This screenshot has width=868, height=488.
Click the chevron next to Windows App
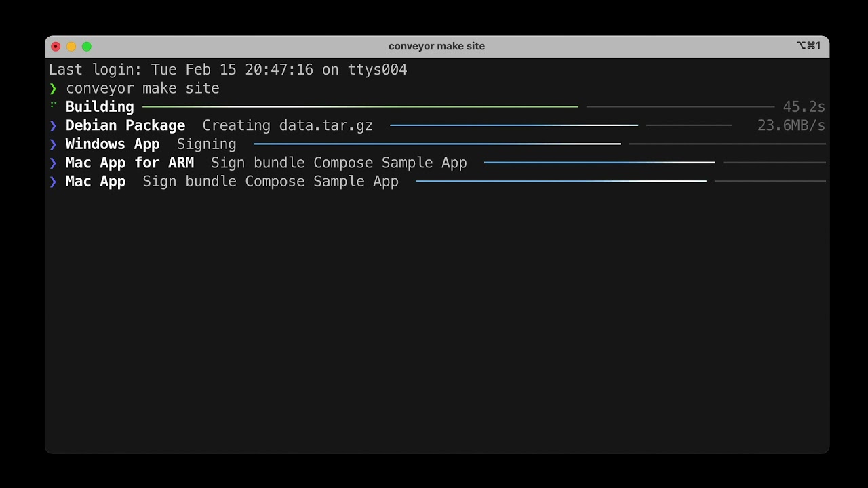pos(53,144)
